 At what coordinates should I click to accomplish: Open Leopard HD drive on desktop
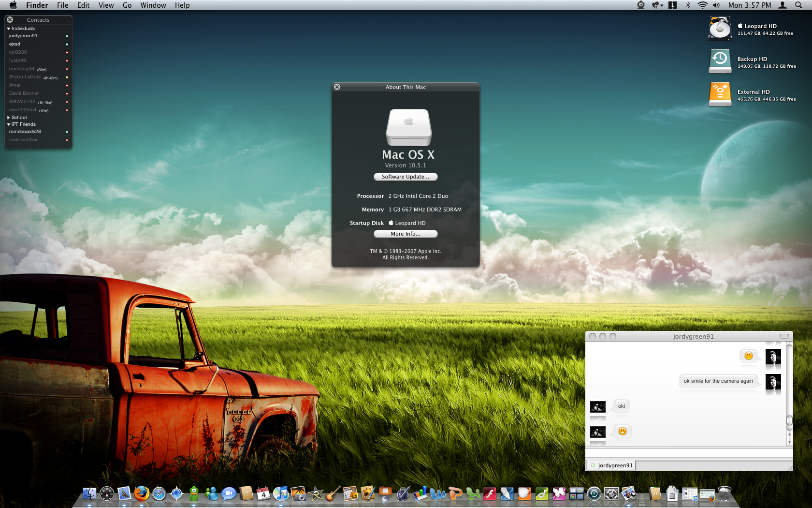(720, 28)
